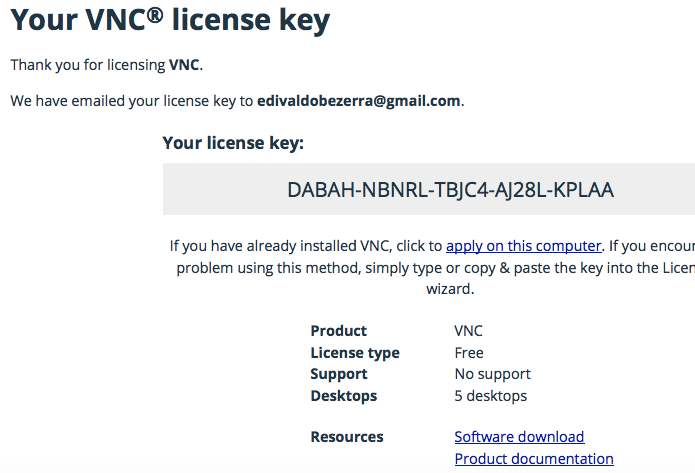
Task: Click the '5 desktops' value
Action: 491,396
